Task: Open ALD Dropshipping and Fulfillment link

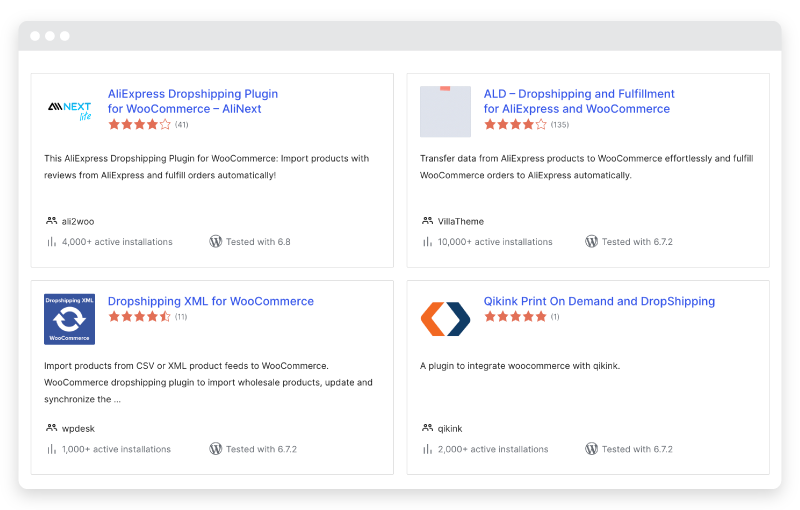Action: pos(579,101)
